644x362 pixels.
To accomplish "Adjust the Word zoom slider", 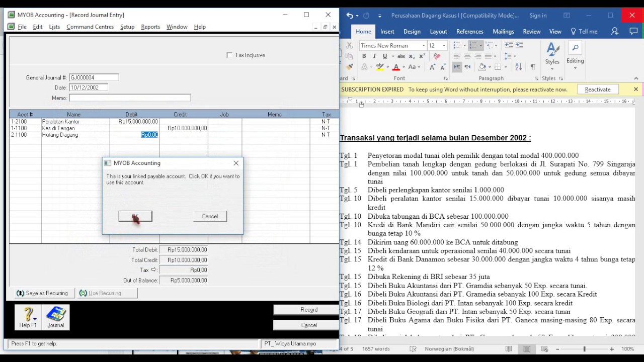I will pos(584,349).
